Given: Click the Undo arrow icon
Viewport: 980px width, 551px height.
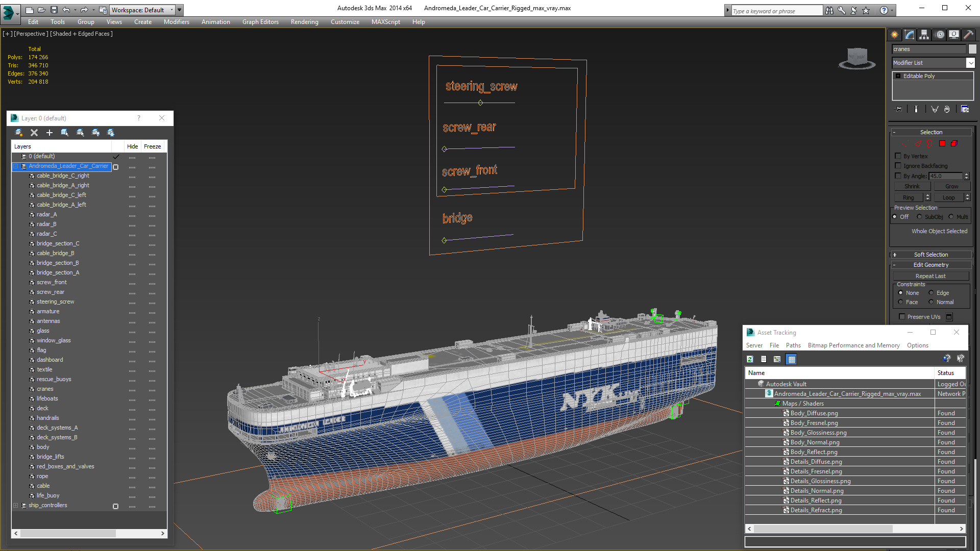Looking at the screenshot, I should click(66, 10).
